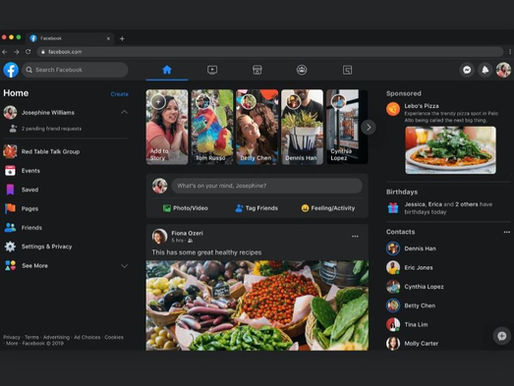Image resolution: width=514 pixels, height=386 pixels.
Task: Show next stories with the arrow
Action: 368,127
